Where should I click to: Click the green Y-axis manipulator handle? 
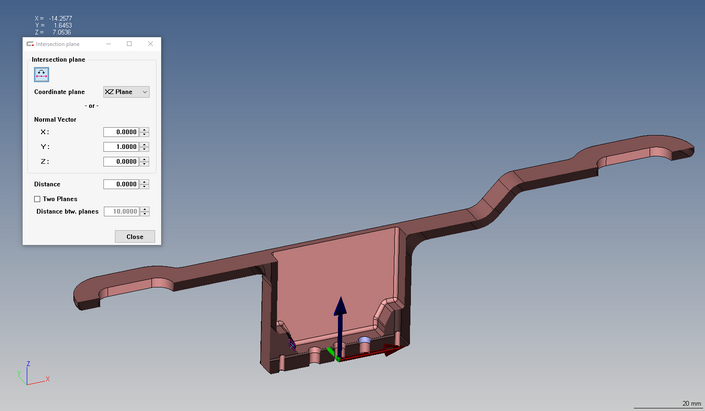point(333,353)
